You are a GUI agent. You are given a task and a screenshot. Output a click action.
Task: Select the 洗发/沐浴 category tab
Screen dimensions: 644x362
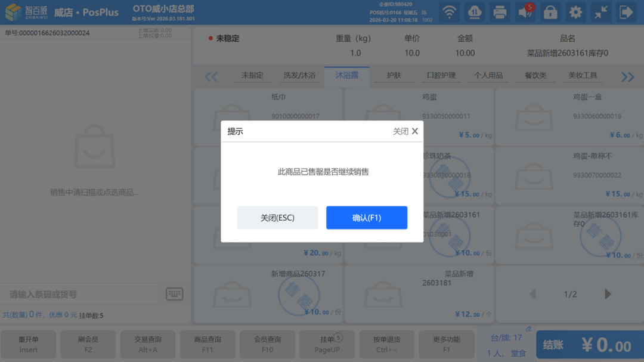299,76
